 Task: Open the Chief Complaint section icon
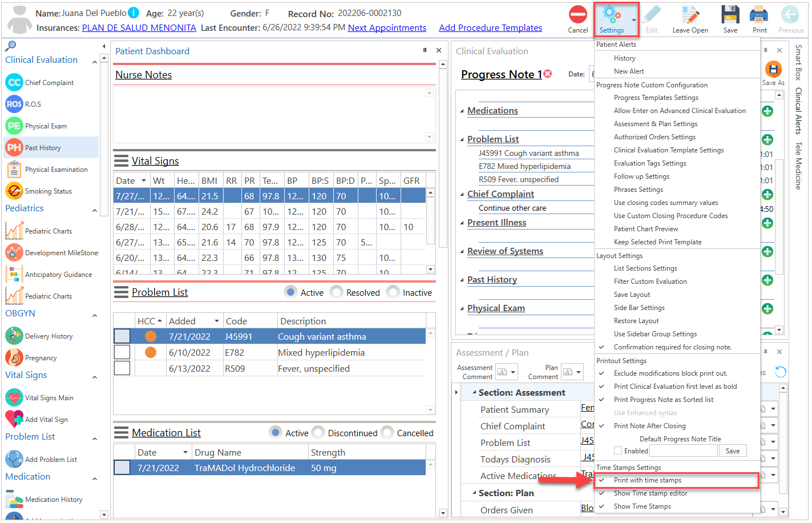click(x=14, y=82)
